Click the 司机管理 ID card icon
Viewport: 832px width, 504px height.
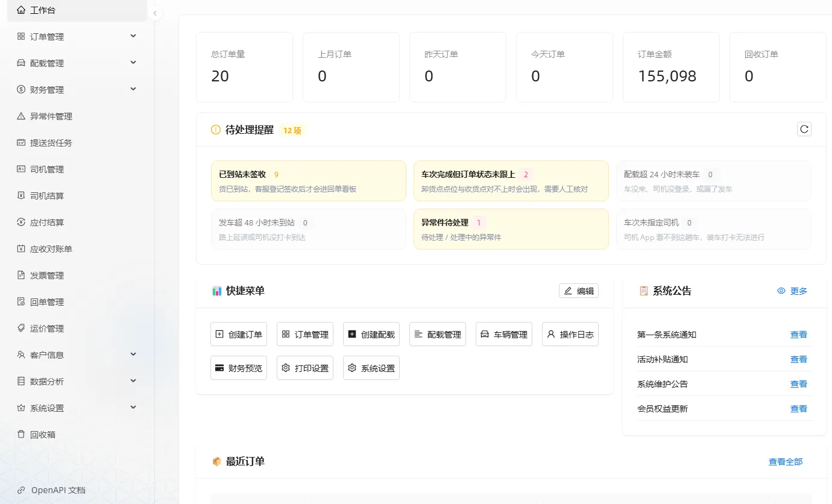tap(21, 169)
